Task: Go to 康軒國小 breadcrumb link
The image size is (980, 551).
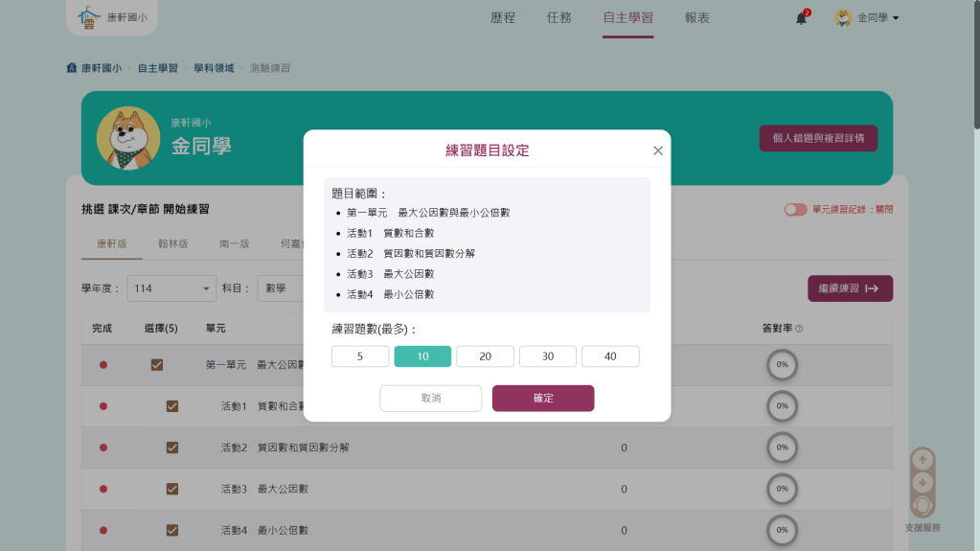Action: [x=102, y=68]
